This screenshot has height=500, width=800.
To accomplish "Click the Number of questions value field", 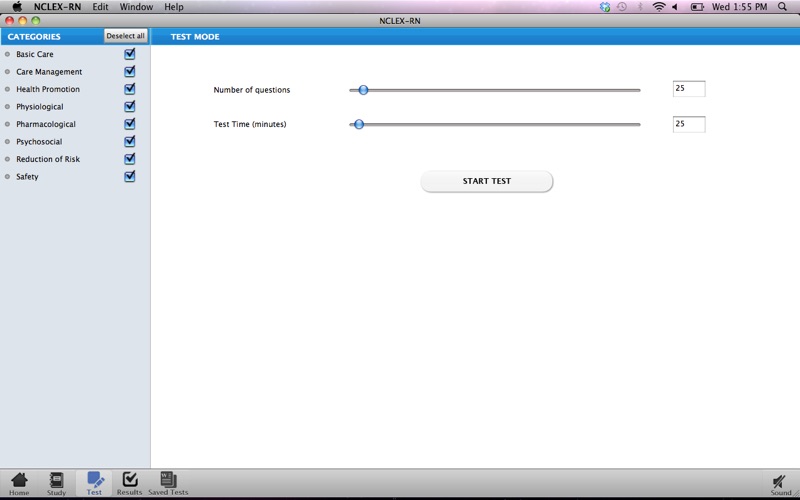I will tap(689, 88).
